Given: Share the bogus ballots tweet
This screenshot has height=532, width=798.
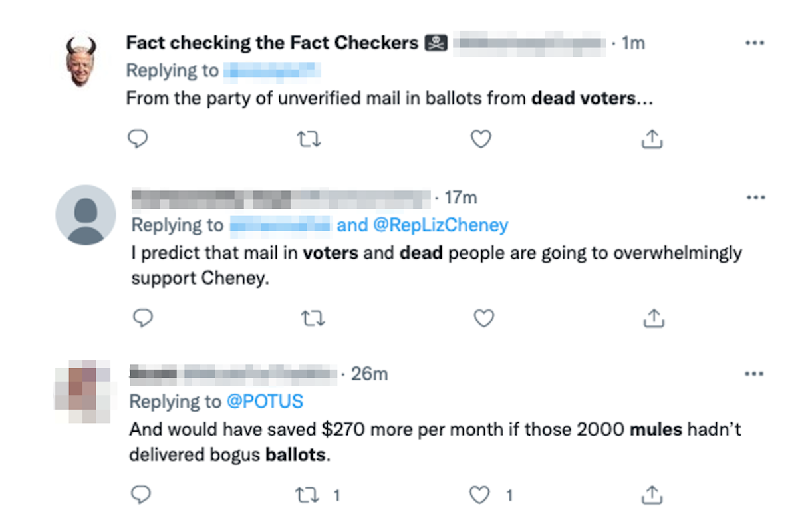Looking at the screenshot, I should 652,495.
